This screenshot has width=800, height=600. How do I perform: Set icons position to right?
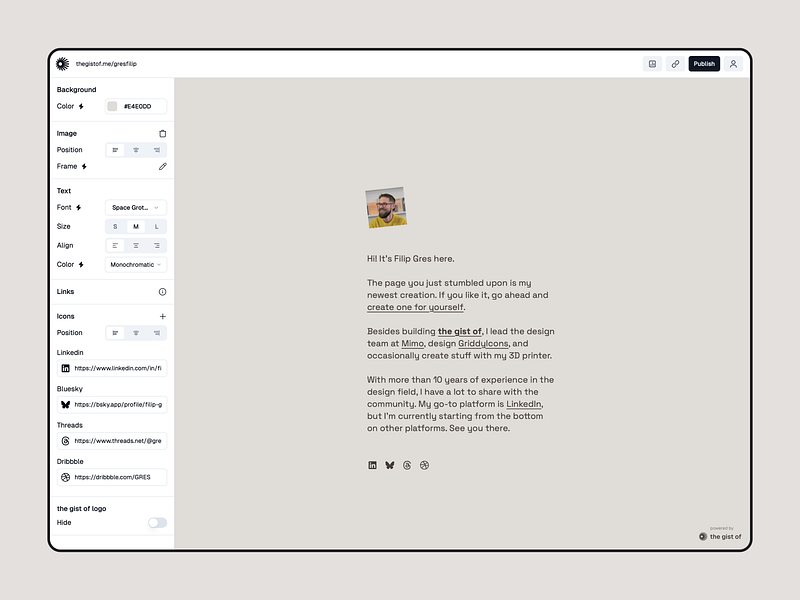point(157,333)
